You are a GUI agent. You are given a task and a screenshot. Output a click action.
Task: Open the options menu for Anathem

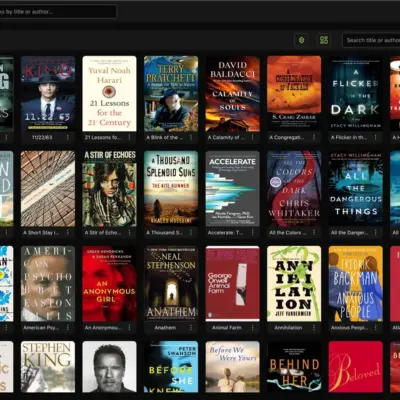[x=191, y=328]
